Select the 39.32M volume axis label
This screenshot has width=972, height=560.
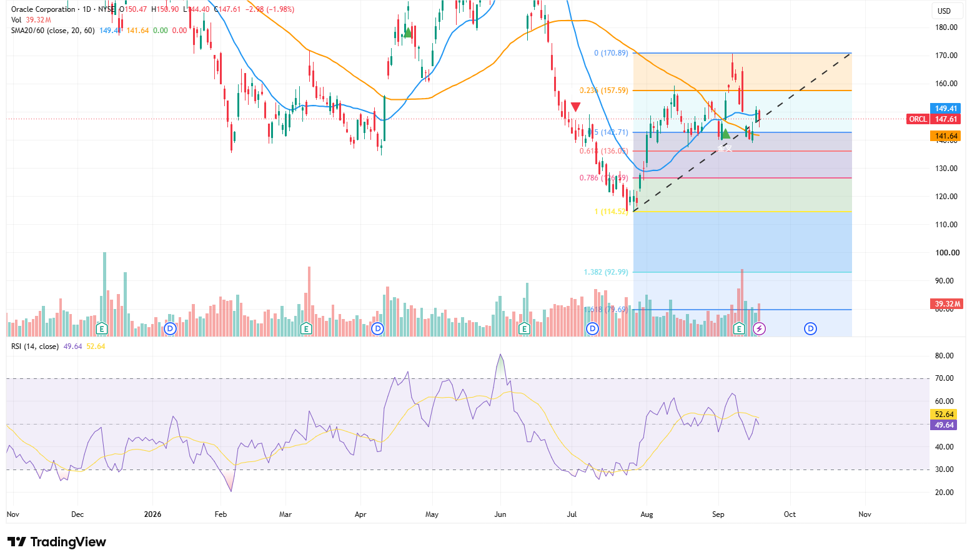pos(947,305)
